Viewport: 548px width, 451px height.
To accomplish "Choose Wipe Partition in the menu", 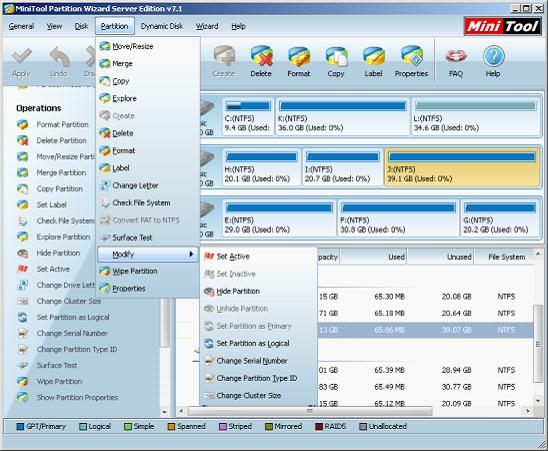I will (x=135, y=271).
